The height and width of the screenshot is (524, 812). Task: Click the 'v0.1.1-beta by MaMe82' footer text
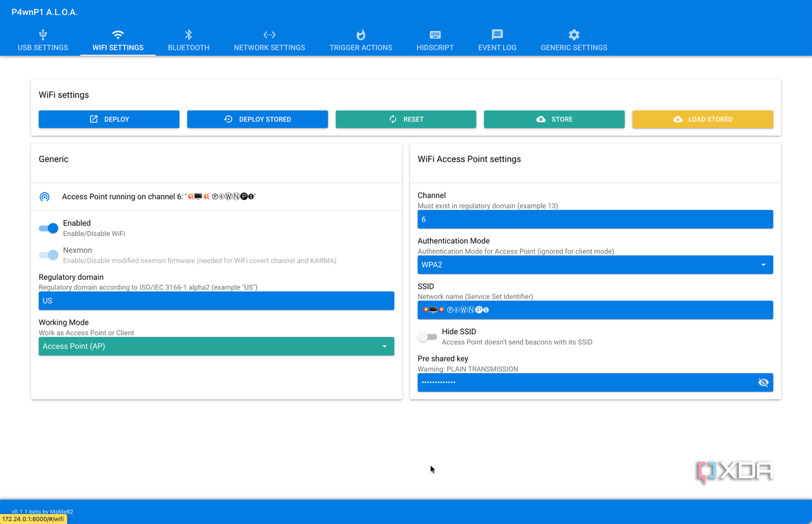click(42, 512)
